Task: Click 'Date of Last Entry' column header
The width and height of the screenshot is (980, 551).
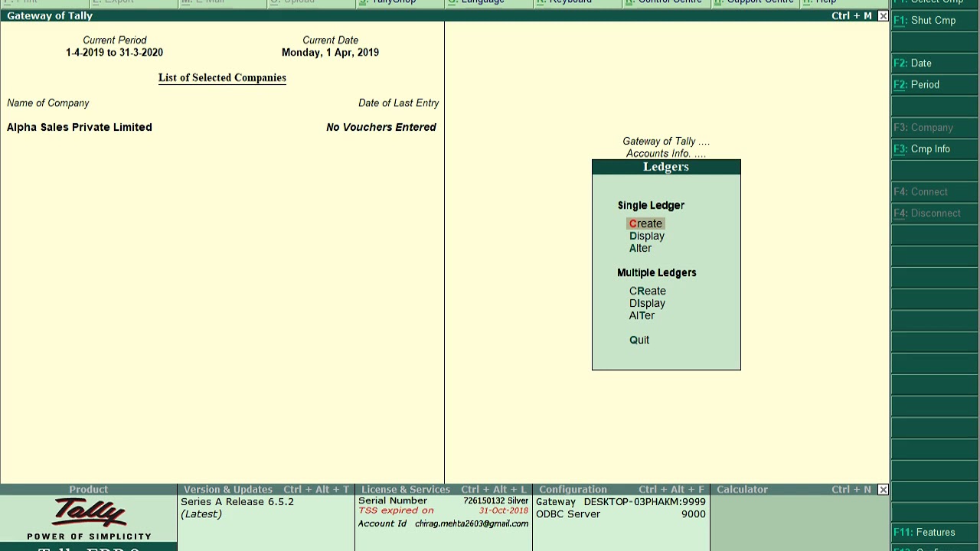Action: tap(398, 103)
